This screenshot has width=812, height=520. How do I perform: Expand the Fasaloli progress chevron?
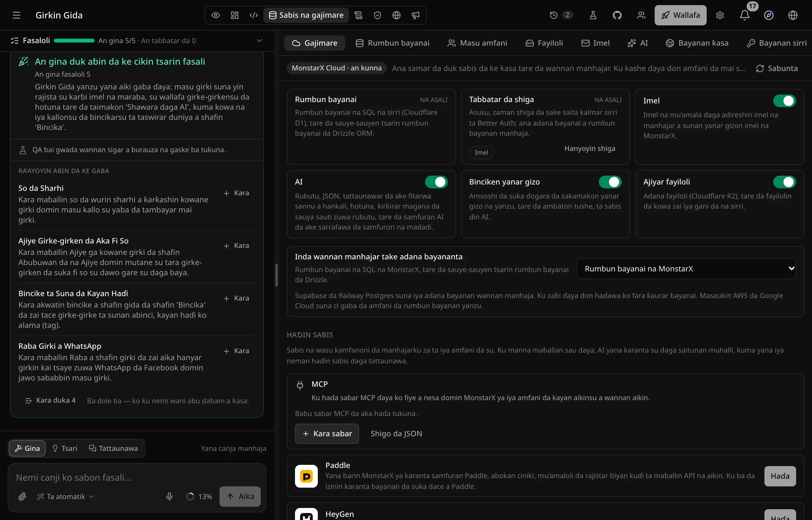click(x=259, y=41)
